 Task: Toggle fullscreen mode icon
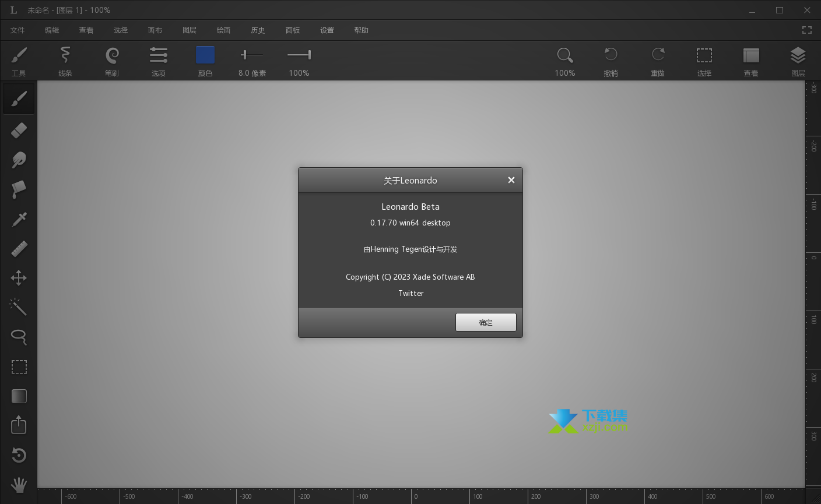tap(807, 30)
